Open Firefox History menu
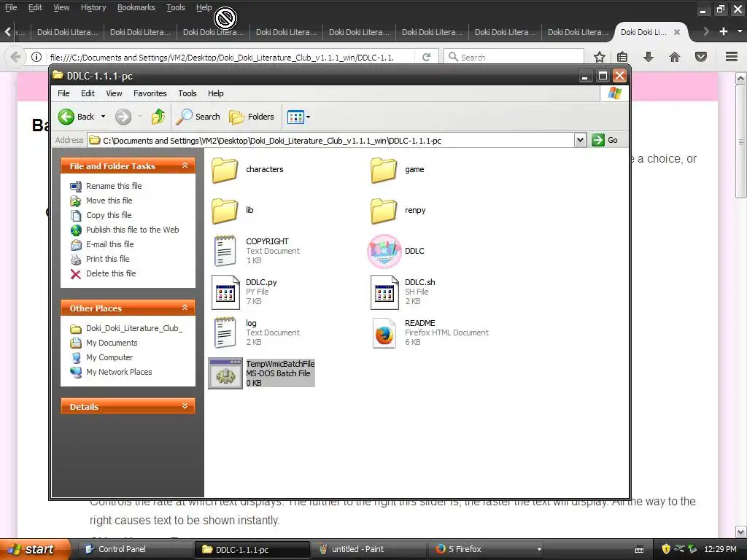Image resolution: width=747 pixels, height=560 pixels. [x=93, y=7]
